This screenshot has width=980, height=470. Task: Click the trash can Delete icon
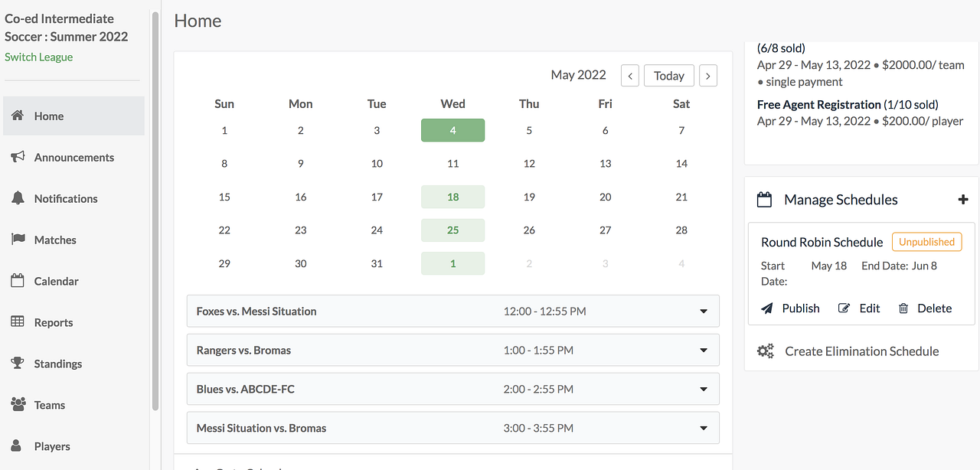click(x=903, y=308)
